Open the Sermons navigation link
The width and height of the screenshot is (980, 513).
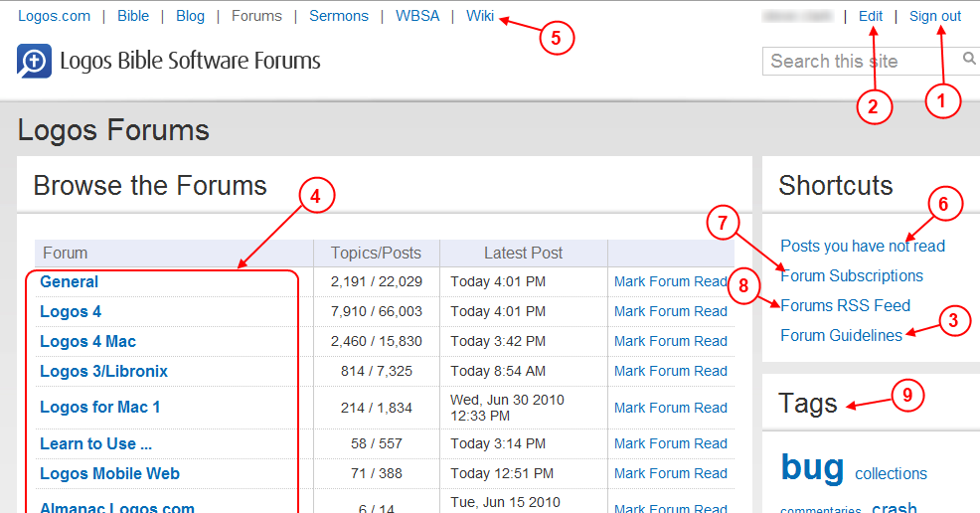(339, 16)
